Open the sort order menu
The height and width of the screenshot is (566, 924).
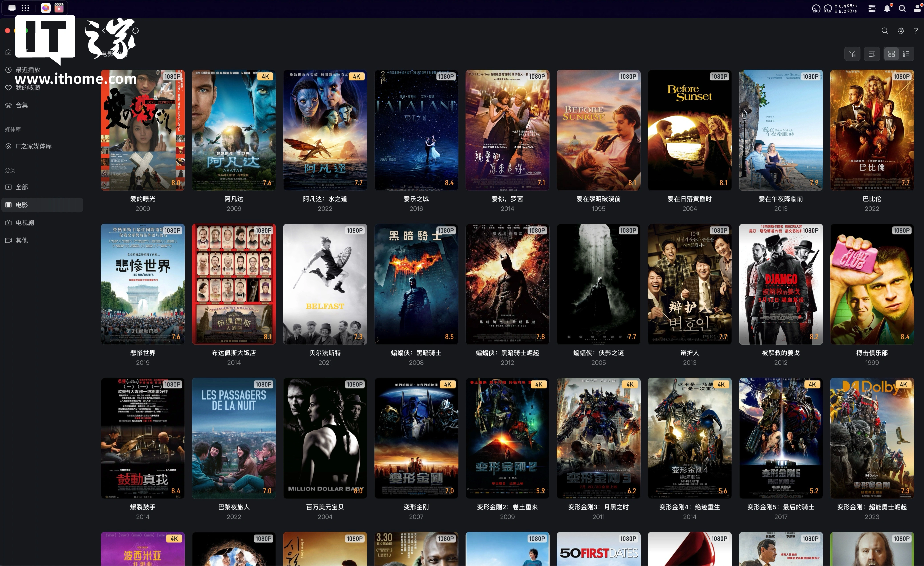point(872,54)
